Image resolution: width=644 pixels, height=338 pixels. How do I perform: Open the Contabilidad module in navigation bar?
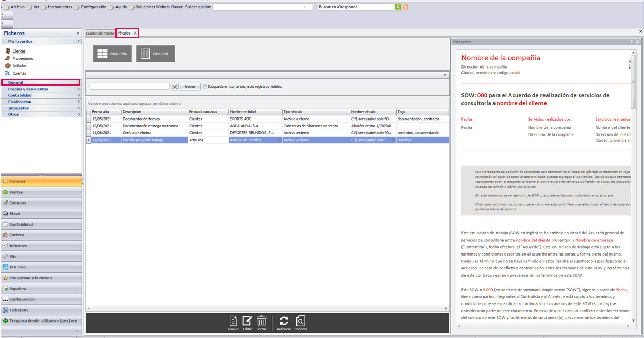(x=41, y=224)
